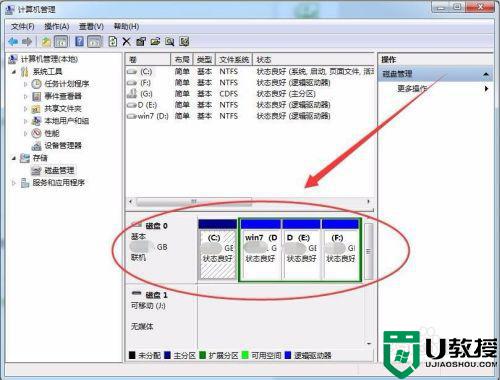
Task: Open the 文件(F) menu
Action: tap(23, 26)
